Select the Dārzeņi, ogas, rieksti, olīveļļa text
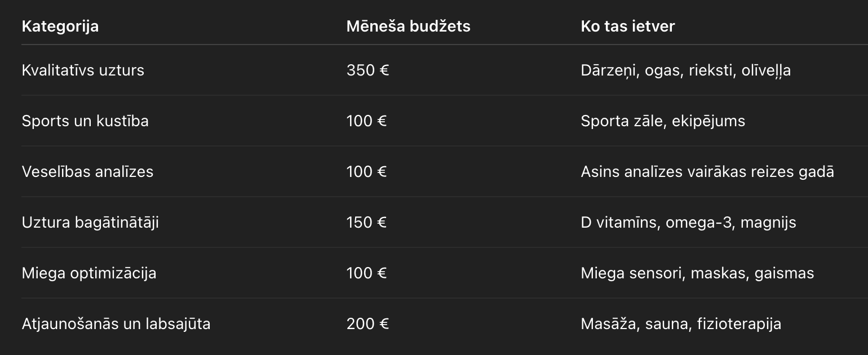Viewport: 868px width, 355px height. [x=685, y=70]
